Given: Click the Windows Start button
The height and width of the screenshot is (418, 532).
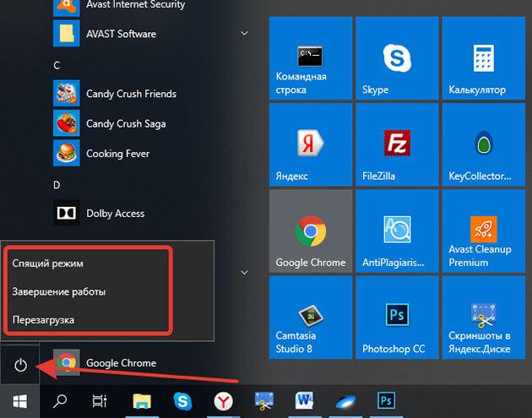Looking at the screenshot, I should pyautogui.click(x=19, y=402).
